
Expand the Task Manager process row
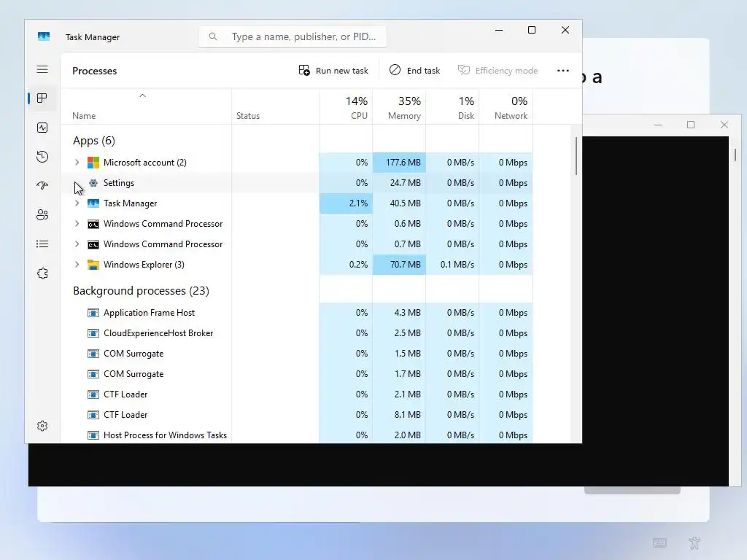[77, 203]
